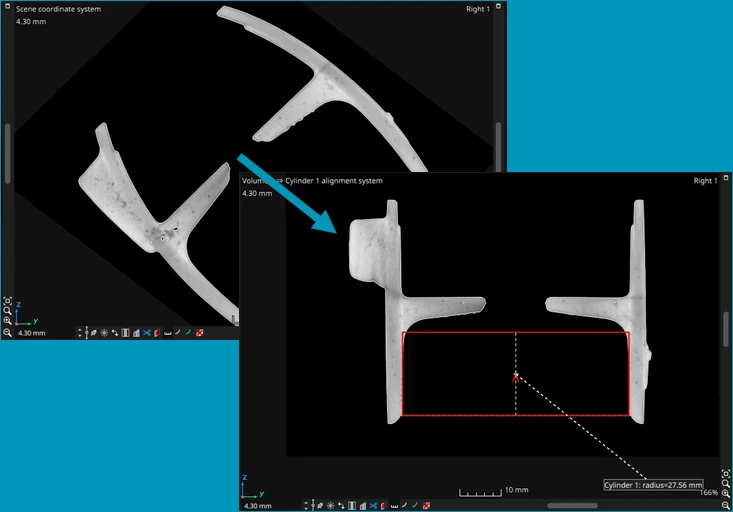The width and height of the screenshot is (733, 512).
Task: Click the zoom-in magnifier in the upper-left view
Action: (7, 322)
